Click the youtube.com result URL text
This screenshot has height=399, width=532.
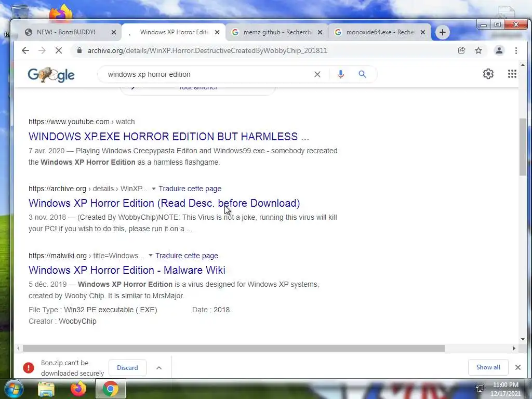click(x=82, y=122)
